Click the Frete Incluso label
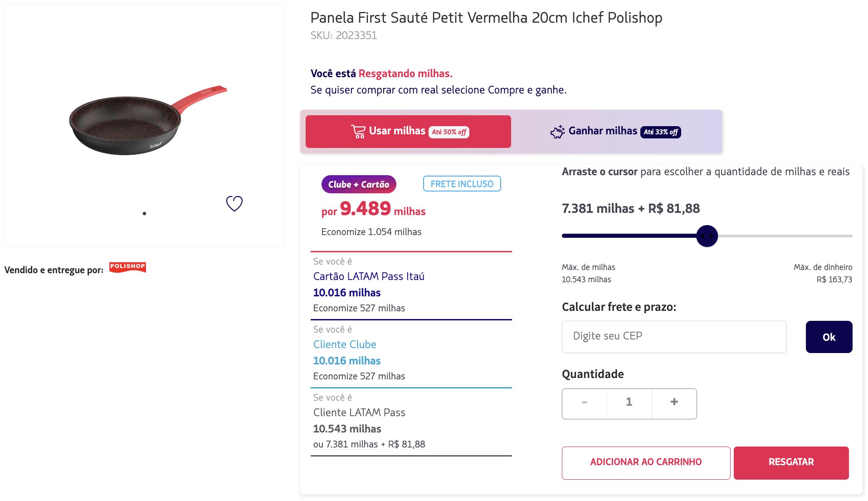The image size is (868, 501). pyautogui.click(x=462, y=184)
